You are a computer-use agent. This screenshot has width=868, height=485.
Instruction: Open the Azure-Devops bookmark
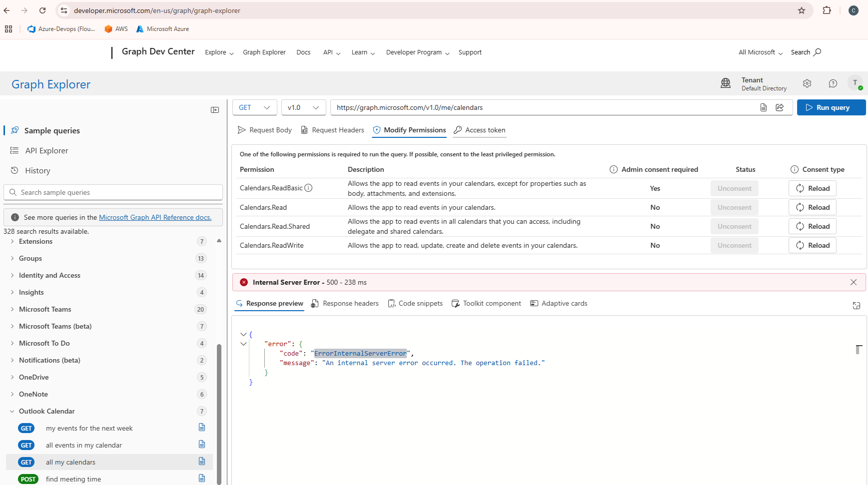[61, 29]
